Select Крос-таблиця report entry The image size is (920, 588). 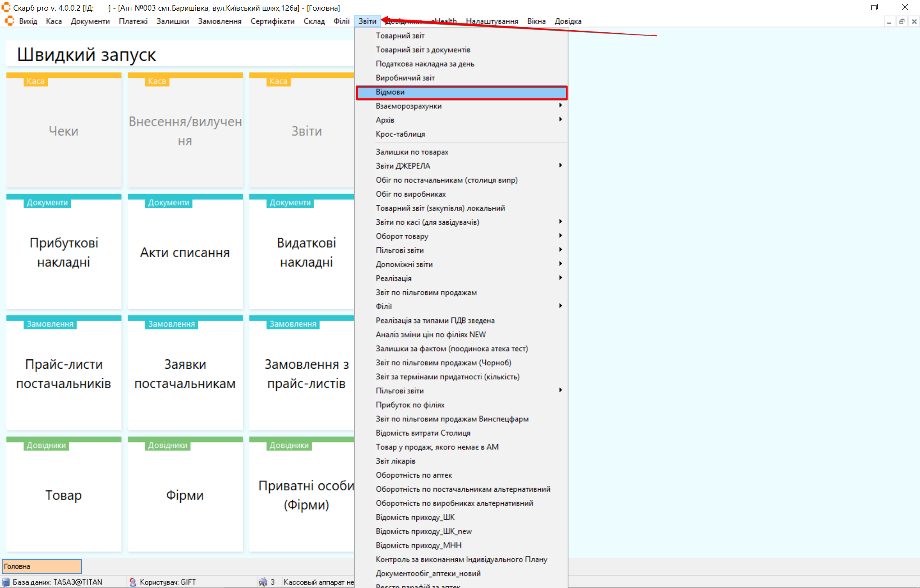(400, 134)
